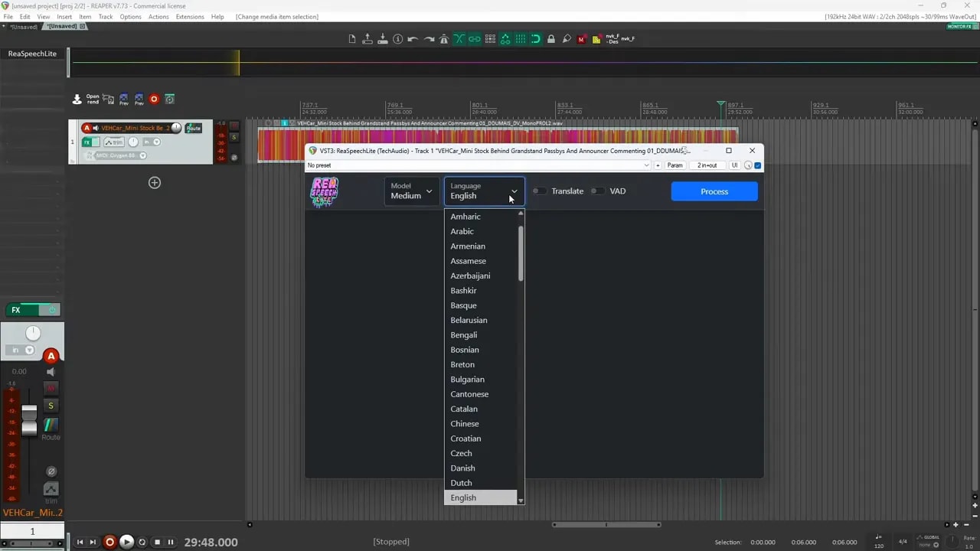
Task: Click the red M toolbar icon
Action: 582,39
